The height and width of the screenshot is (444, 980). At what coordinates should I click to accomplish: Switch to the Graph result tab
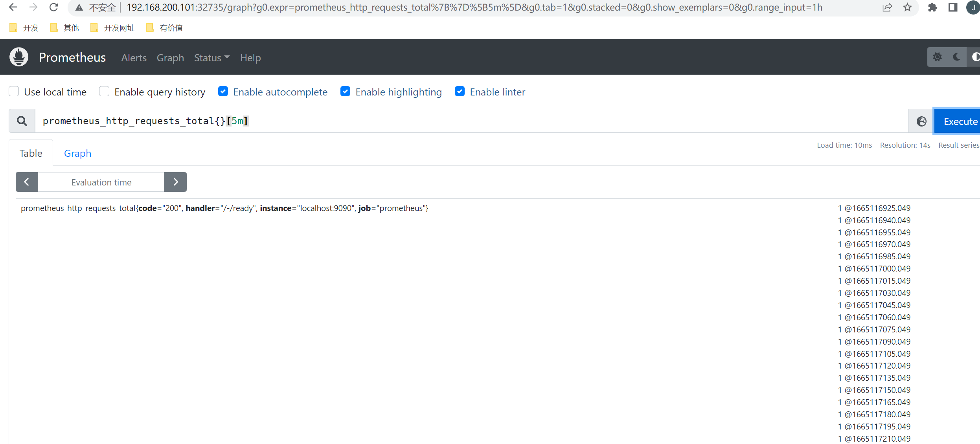(x=77, y=153)
